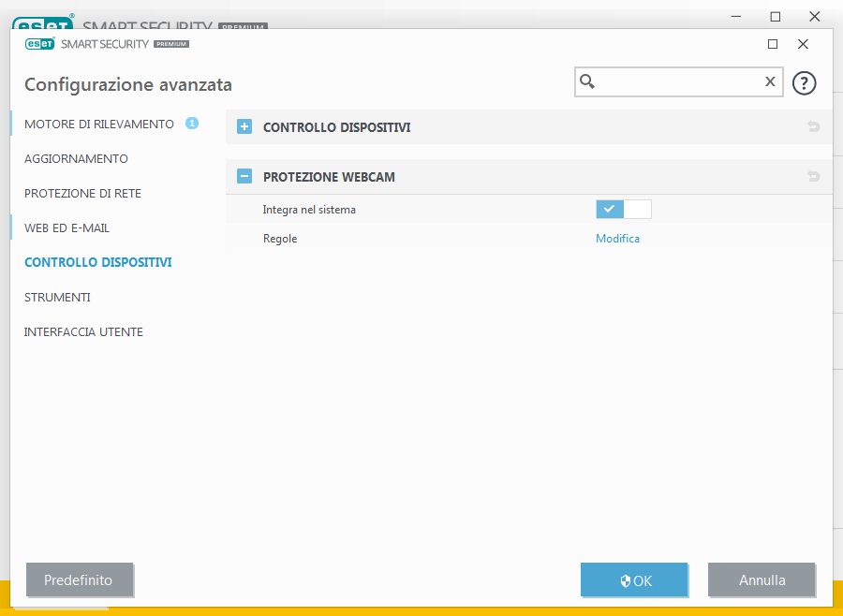The image size is (843, 616).
Task: Close the background ESET main window
Action: 815,17
